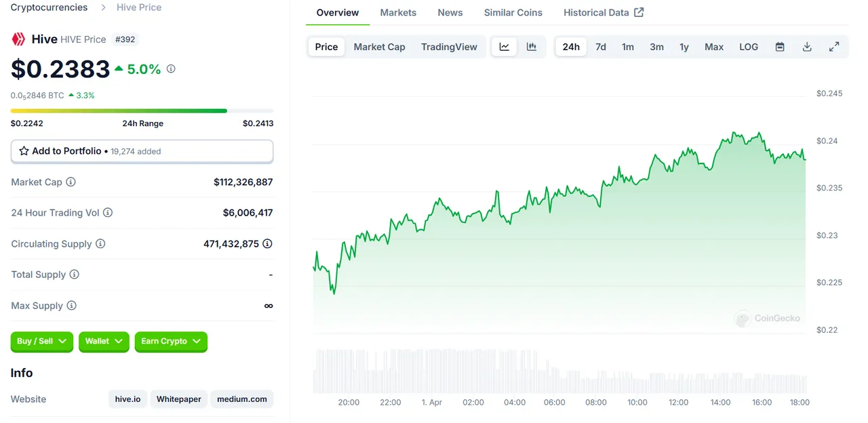Click the #392 rank badge
Viewport: 868px width, 423px height.
[125, 39]
